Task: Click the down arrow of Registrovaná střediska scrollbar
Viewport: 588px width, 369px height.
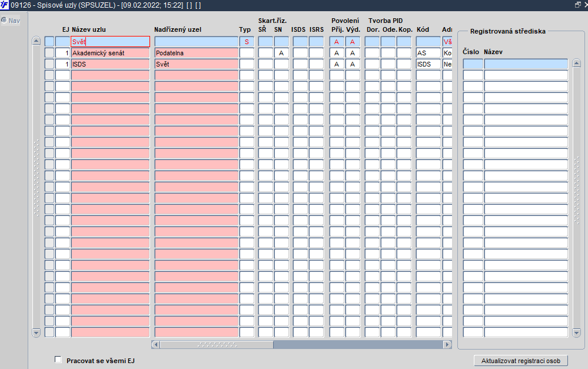Action: tap(577, 333)
